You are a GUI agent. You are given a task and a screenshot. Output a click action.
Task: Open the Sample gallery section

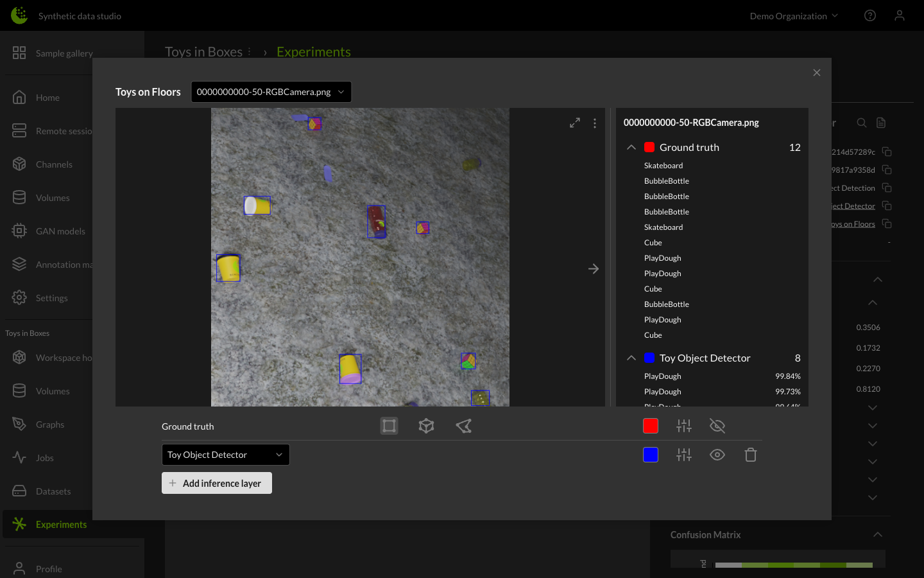click(64, 53)
